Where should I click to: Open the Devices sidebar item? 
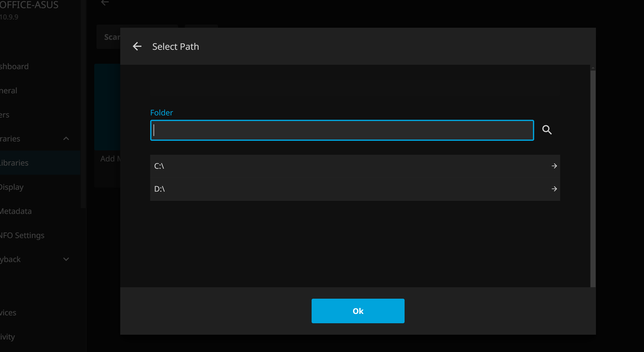point(8,312)
